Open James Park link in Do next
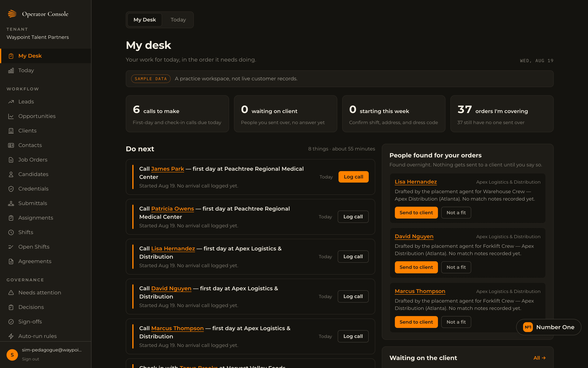Viewport: 588px width, 368px height. tap(167, 169)
